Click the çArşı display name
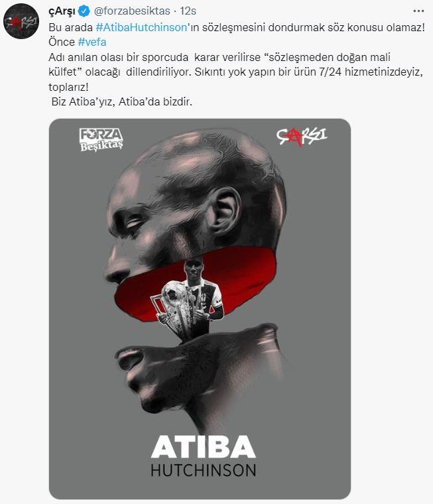 click(x=62, y=11)
